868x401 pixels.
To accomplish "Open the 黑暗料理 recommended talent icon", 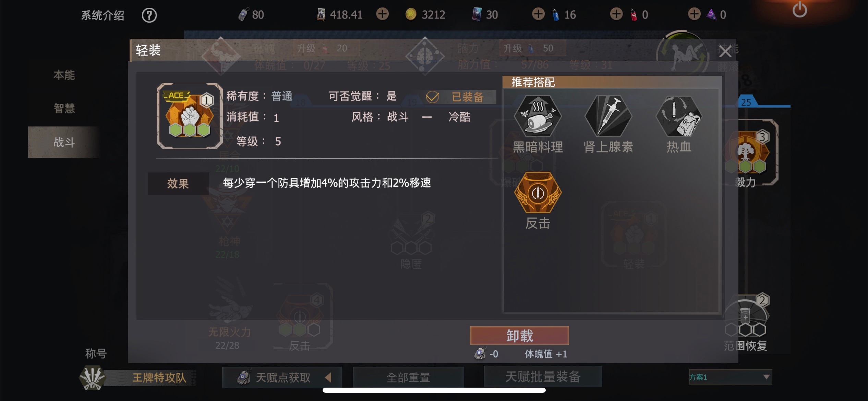I will coord(538,117).
